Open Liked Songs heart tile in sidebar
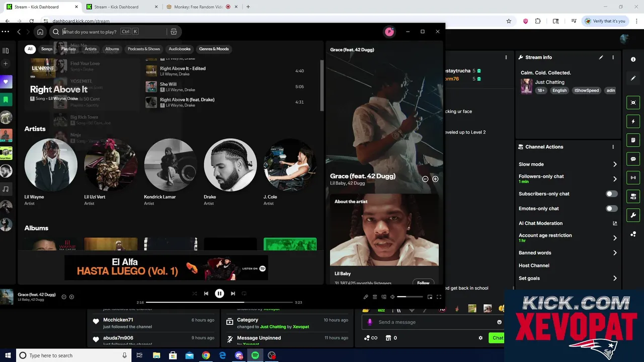Viewport: 644px width, 362px height. coord(6,81)
